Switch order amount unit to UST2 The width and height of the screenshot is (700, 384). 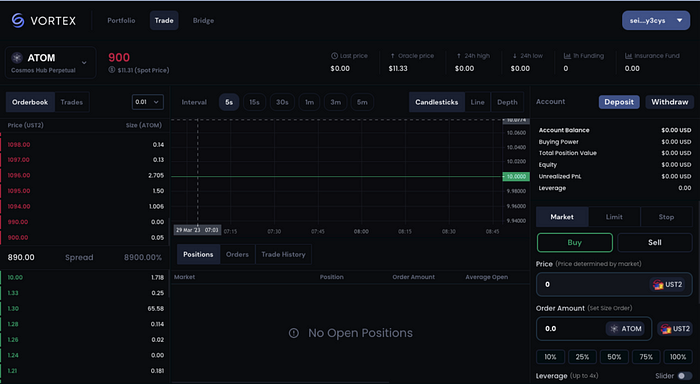tap(675, 329)
